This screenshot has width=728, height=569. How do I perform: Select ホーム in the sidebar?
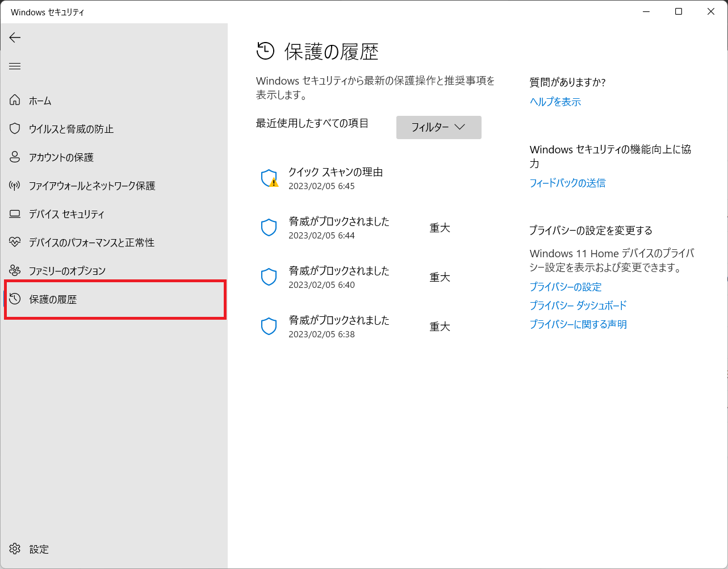(x=40, y=101)
